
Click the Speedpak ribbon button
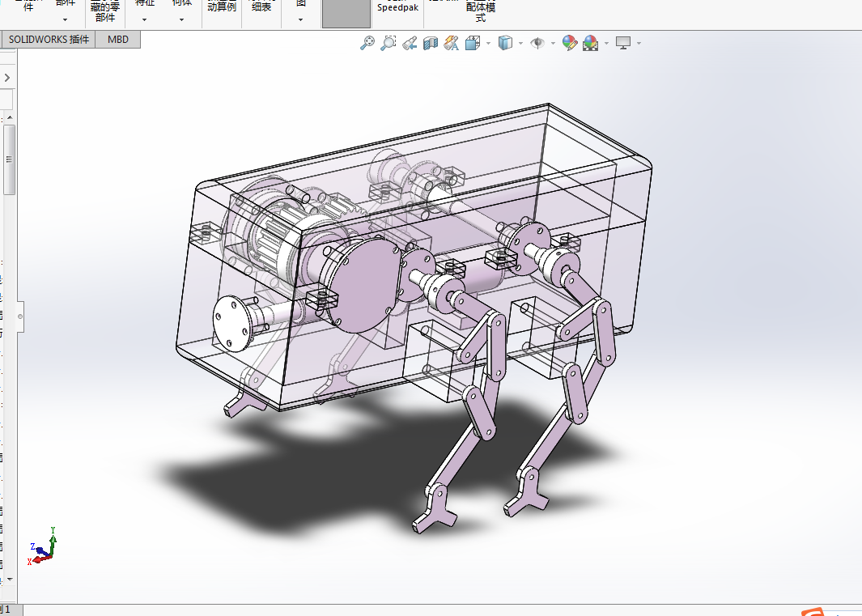click(x=398, y=8)
